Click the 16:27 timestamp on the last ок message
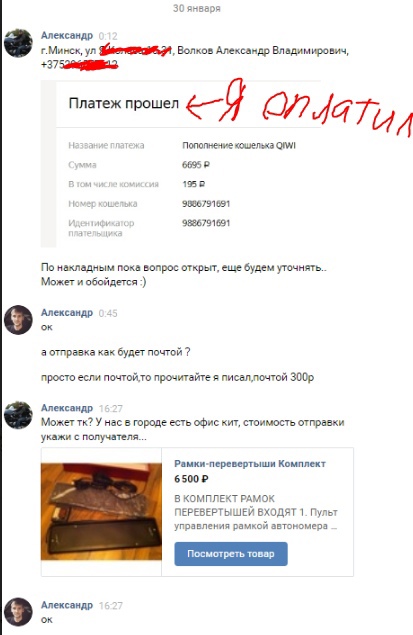 tap(111, 605)
